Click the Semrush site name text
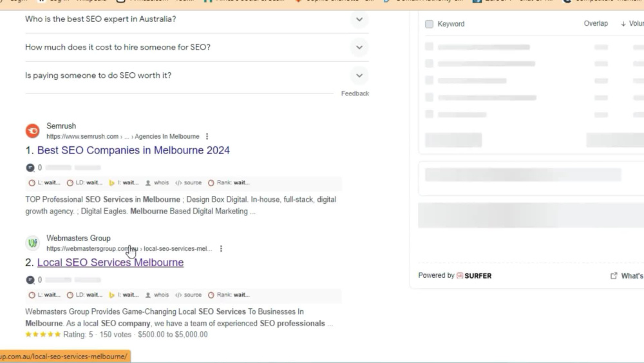Screen dimensions: 644x363 tap(61, 126)
